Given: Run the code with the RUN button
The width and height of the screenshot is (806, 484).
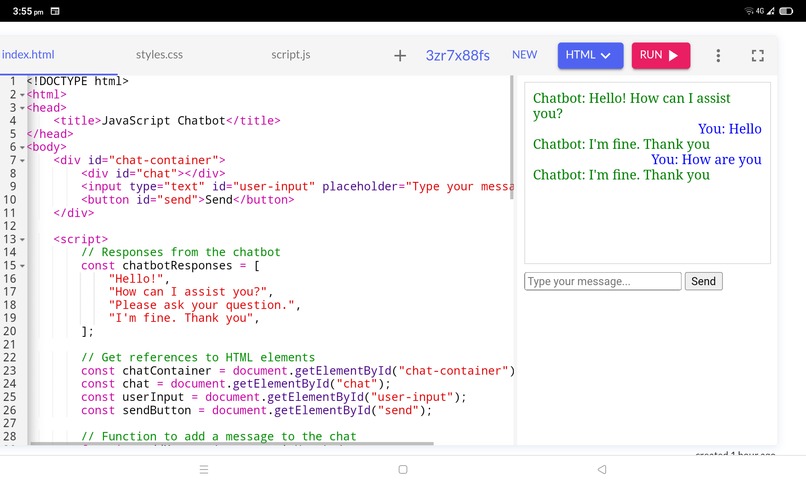Looking at the screenshot, I should pos(661,55).
